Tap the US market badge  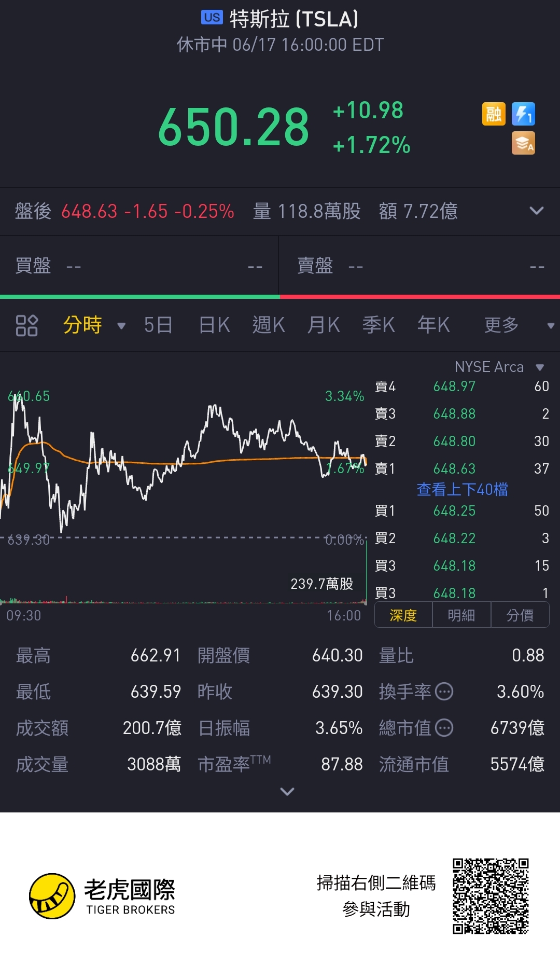point(212,18)
